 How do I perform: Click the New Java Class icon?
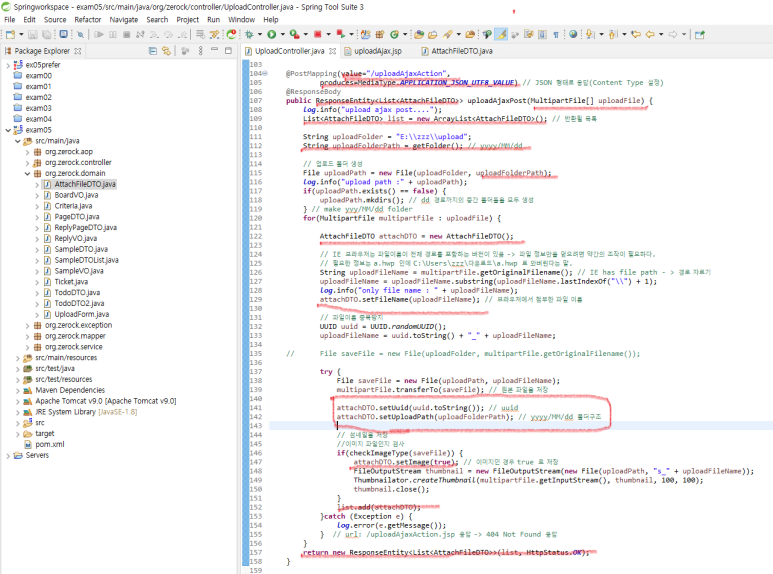pos(394,35)
